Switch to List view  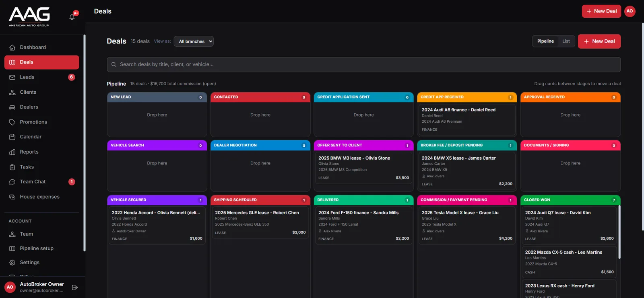(566, 41)
